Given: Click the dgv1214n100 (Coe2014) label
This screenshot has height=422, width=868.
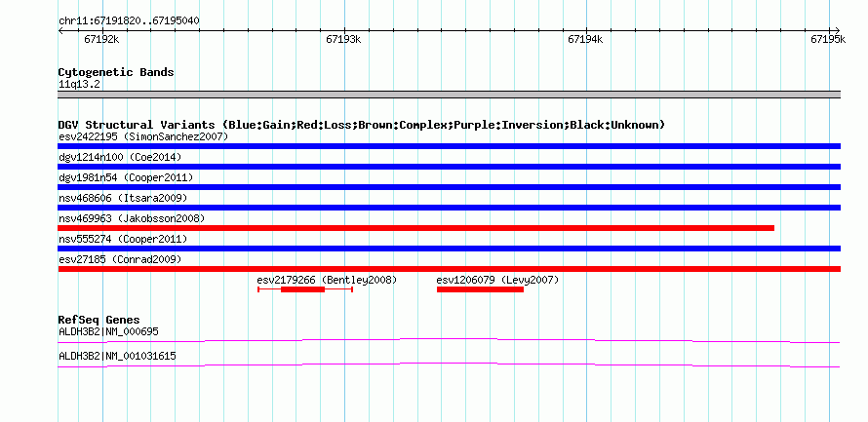Looking at the screenshot, I should (x=120, y=157).
